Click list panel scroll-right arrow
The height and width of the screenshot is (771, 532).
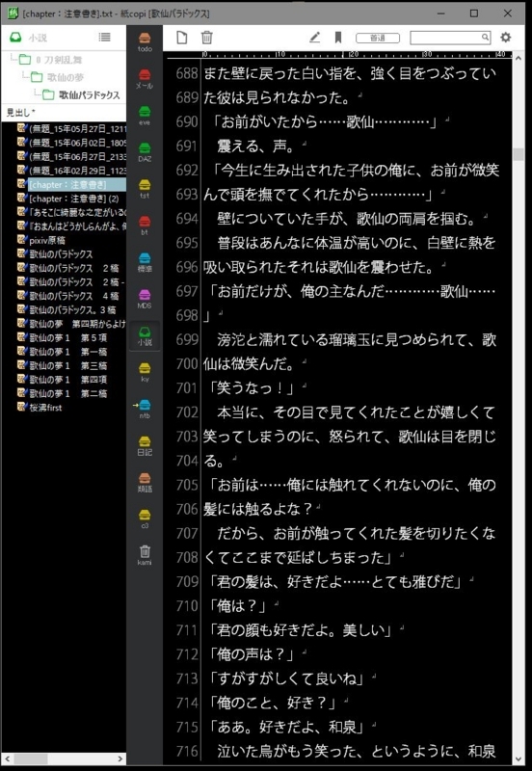[121, 758]
